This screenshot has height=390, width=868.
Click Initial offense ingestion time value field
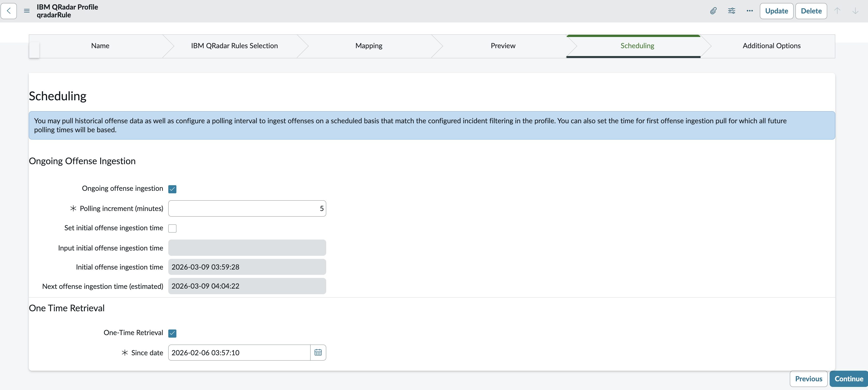point(247,267)
